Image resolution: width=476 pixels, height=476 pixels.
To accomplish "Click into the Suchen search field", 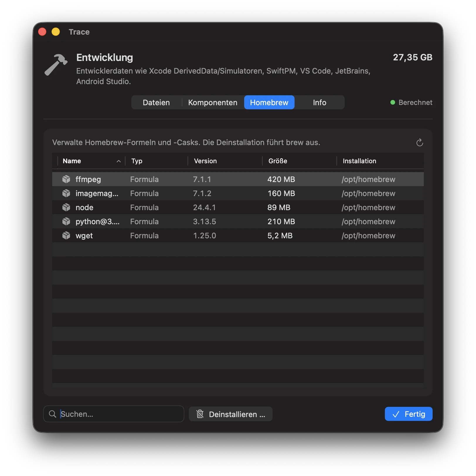I will pyautogui.click(x=114, y=414).
